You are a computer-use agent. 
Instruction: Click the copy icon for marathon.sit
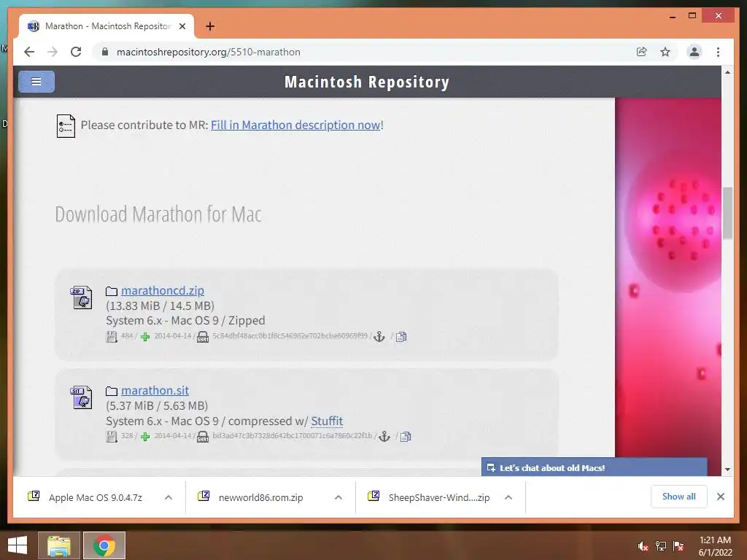(406, 437)
